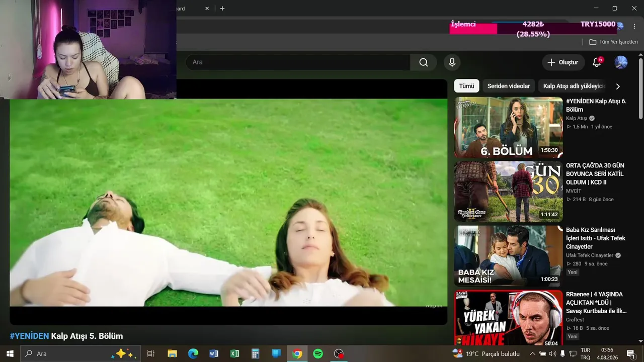Click the Oluştur create button
The width and height of the screenshot is (644, 362).
pyautogui.click(x=563, y=62)
